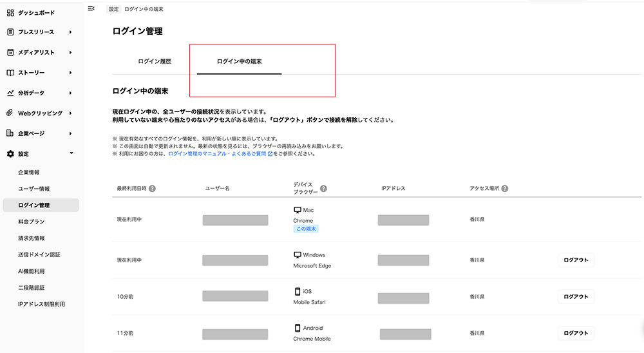
Task: Click the Webクリッピング paperclip icon
Action: tap(10, 113)
